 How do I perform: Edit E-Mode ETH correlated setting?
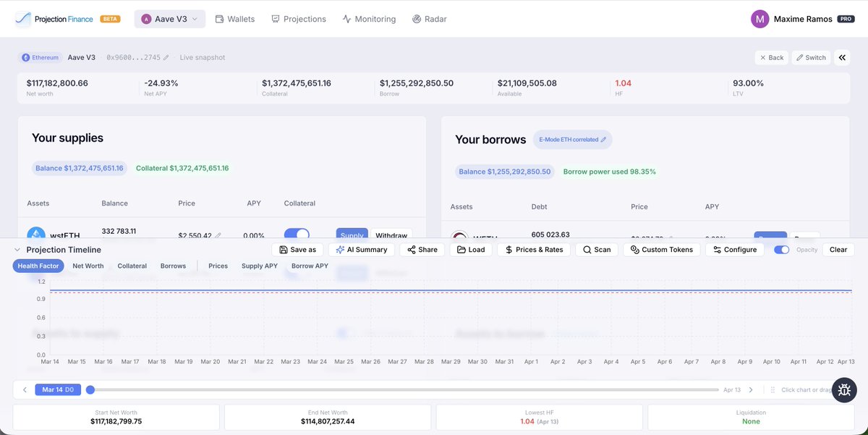point(573,140)
